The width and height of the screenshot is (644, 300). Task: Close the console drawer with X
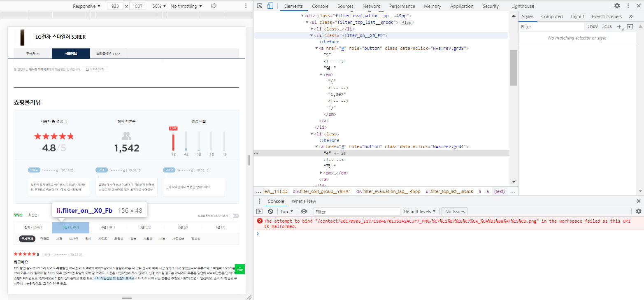click(639, 201)
